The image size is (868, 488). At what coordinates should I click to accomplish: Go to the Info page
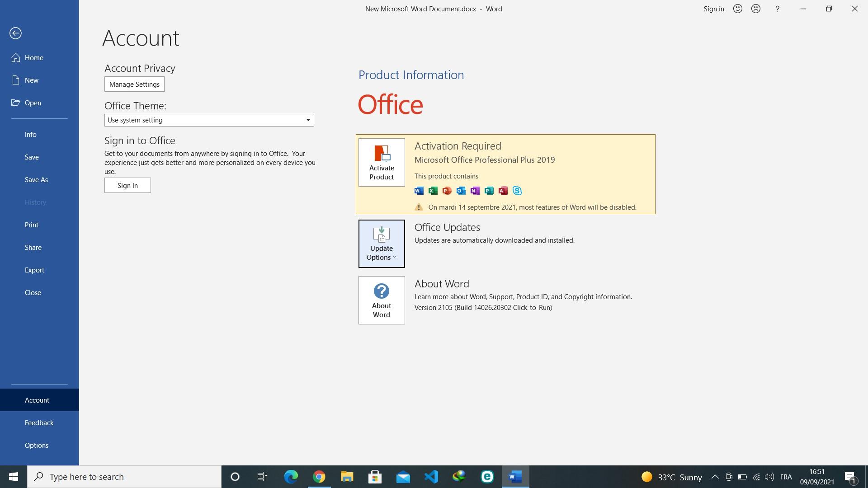click(x=39, y=134)
